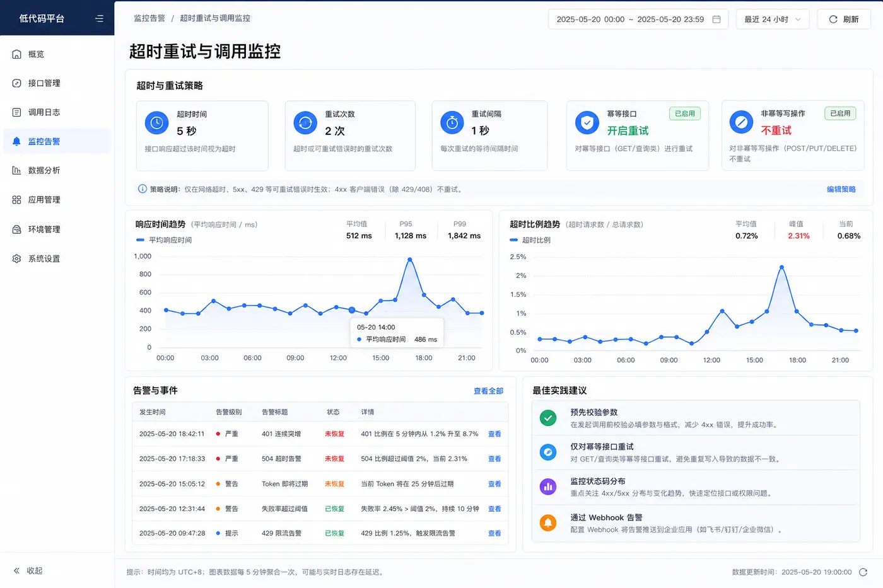
Task: Click the 接口管理 sidebar icon
Action: (x=16, y=83)
